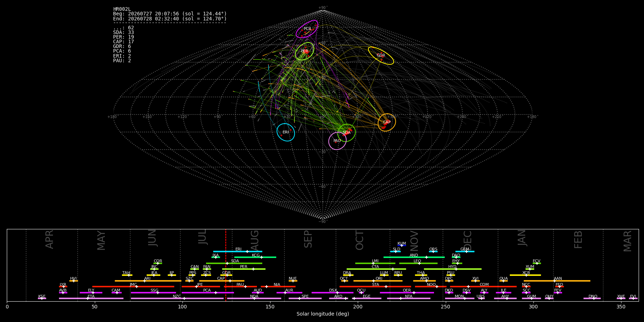Viewport: 644px width, 322px height.
Task: Select the ORI shower bar in timeline
Action: pos(378,281)
